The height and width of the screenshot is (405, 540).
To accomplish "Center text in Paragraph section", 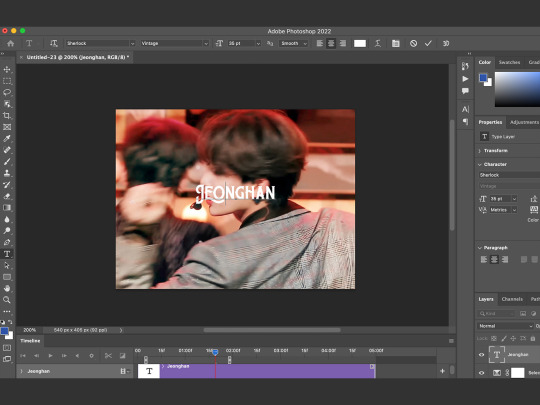I will (x=494, y=259).
